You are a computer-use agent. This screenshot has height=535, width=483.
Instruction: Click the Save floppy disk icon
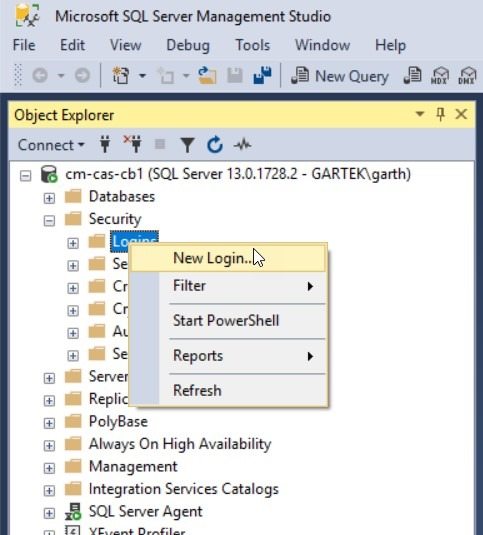click(x=235, y=75)
